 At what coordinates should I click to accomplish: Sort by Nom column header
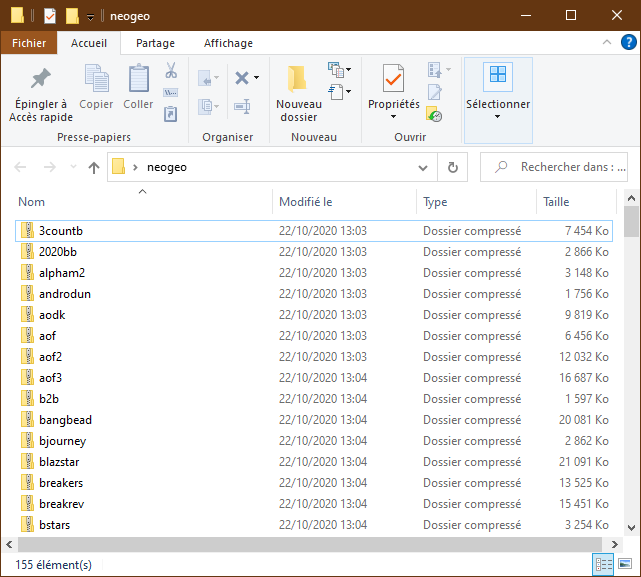tap(143, 202)
